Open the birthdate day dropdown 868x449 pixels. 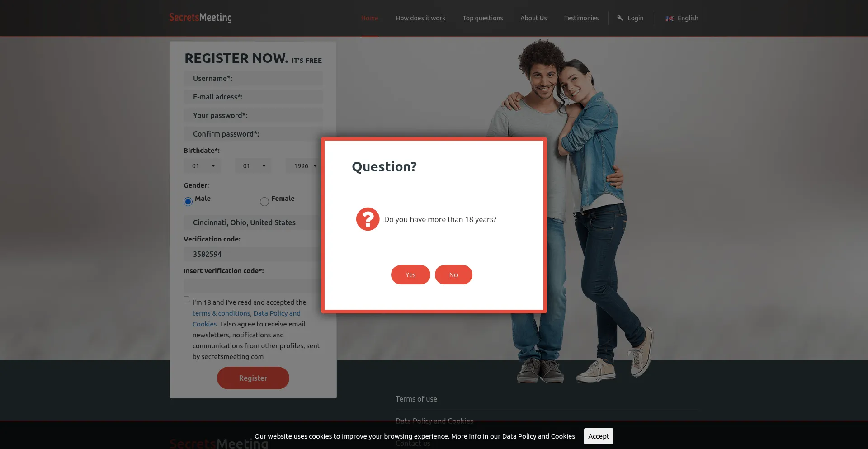[x=202, y=166]
